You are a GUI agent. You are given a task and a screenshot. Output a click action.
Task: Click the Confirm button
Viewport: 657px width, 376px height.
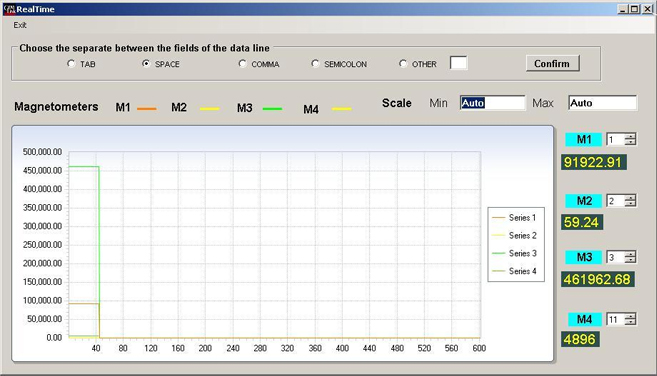pos(552,63)
